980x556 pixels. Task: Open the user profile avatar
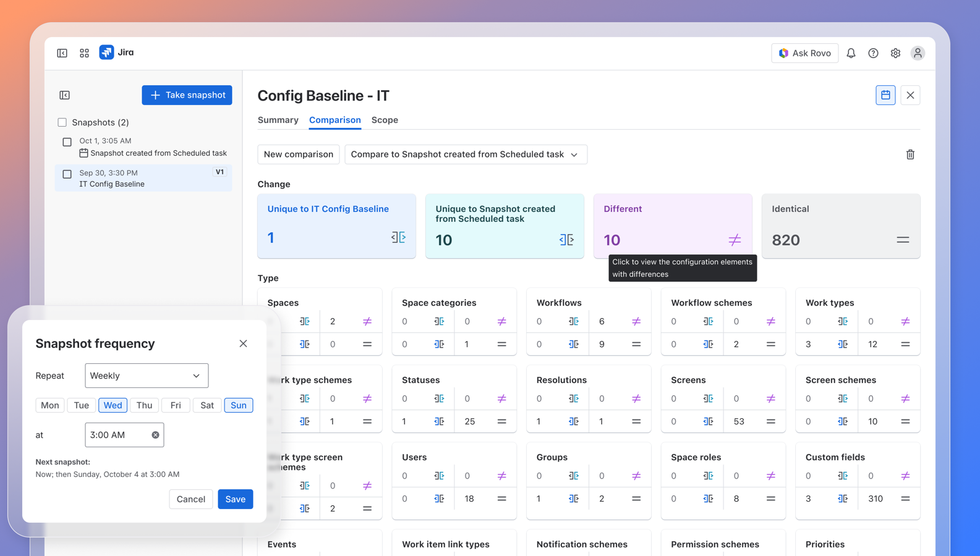[x=918, y=53]
